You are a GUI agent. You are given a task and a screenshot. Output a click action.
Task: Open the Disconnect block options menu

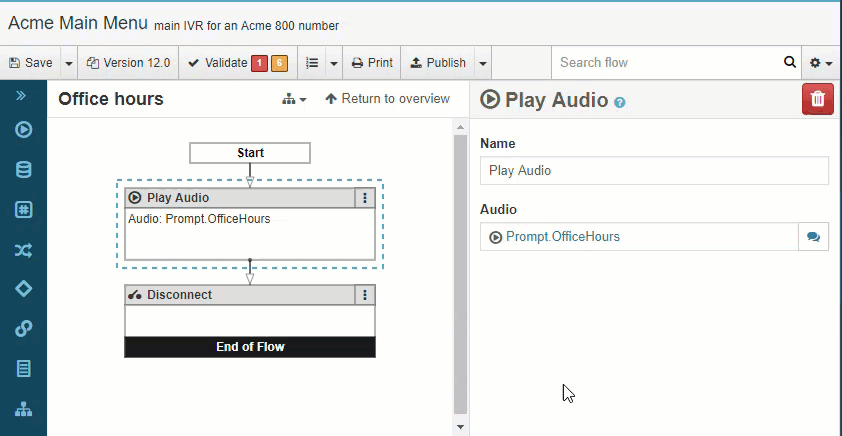365,295
